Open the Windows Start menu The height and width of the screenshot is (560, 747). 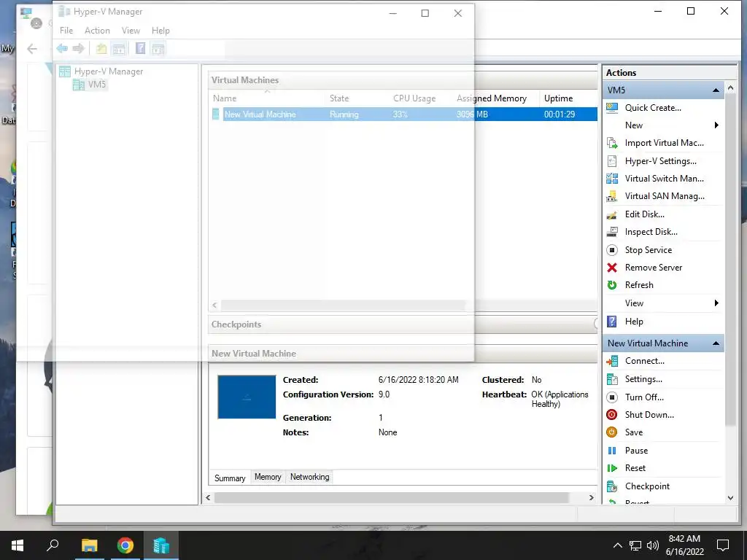(x=18, y=545)
